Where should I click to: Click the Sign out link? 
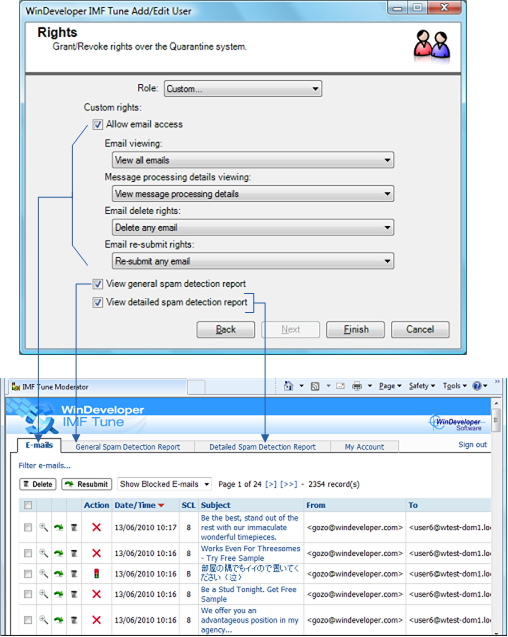[x=472, y=444]
